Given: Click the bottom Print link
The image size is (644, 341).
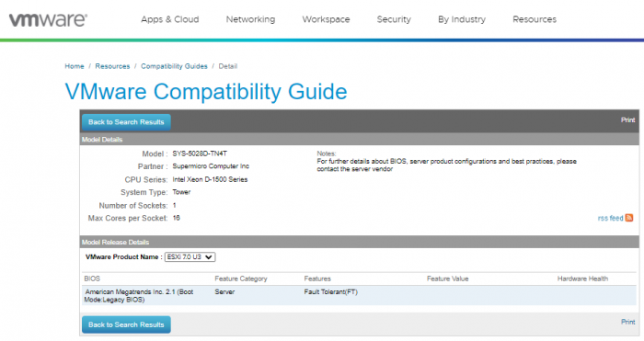Looking at the screenshot, I should click(627, 322).
